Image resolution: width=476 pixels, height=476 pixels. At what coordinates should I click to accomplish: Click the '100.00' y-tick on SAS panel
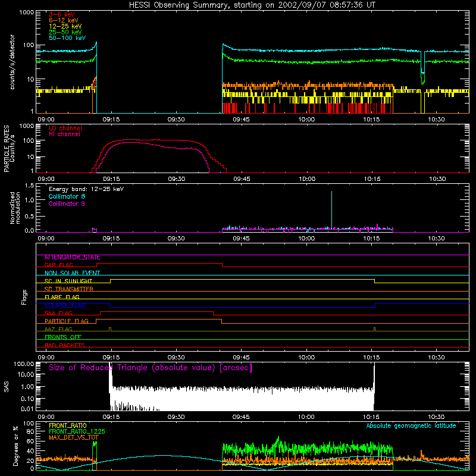click(x=24, y=364)
